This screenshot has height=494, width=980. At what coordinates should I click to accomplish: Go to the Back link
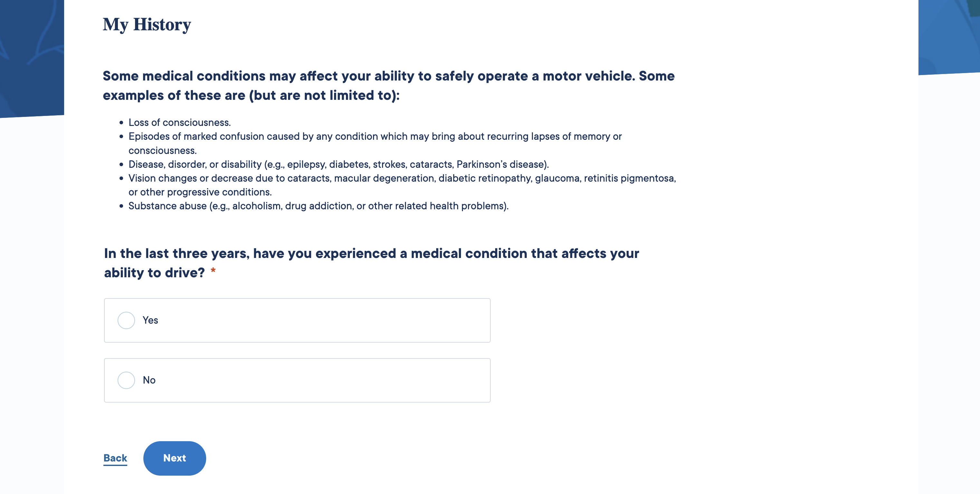(115, 458)
